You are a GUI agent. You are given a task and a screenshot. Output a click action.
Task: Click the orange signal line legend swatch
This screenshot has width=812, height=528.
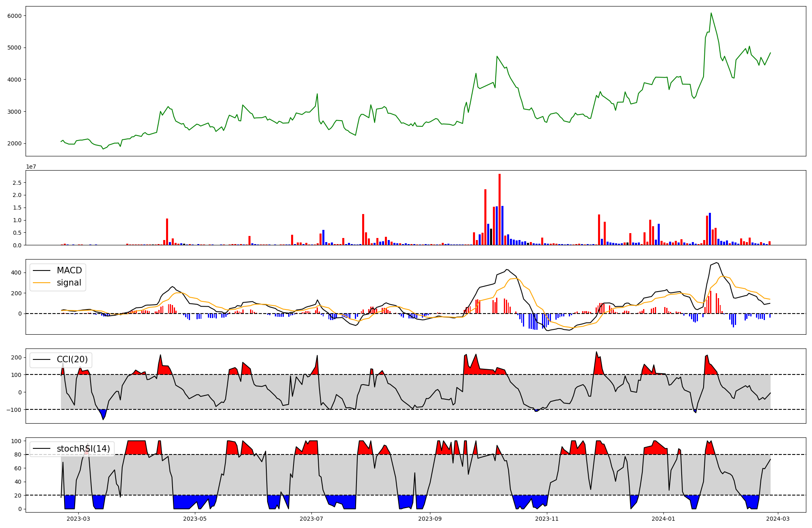(x=41, y=283)
